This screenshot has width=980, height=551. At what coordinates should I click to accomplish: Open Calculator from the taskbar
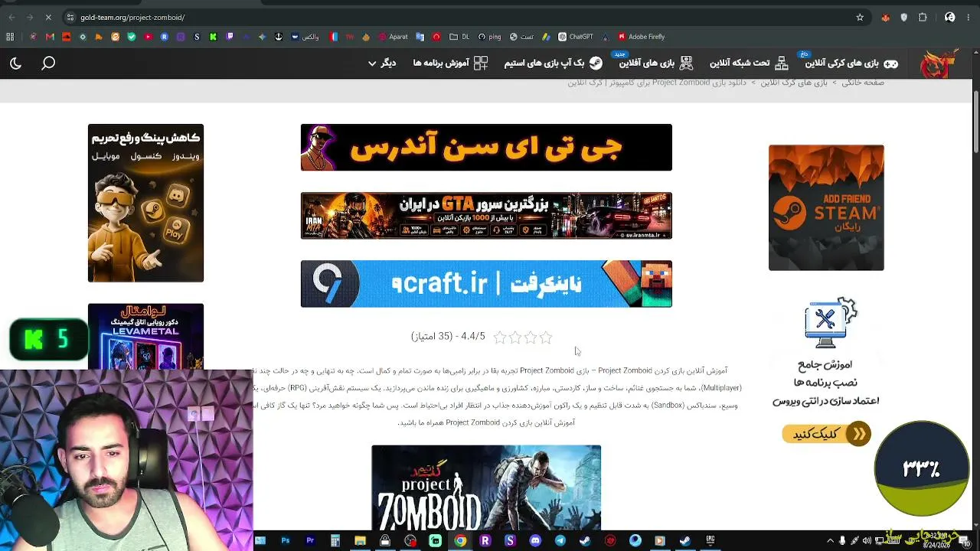335,541
